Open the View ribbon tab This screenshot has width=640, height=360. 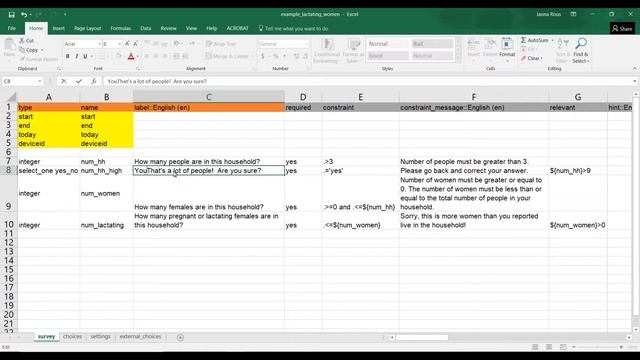tap(191, 29)
